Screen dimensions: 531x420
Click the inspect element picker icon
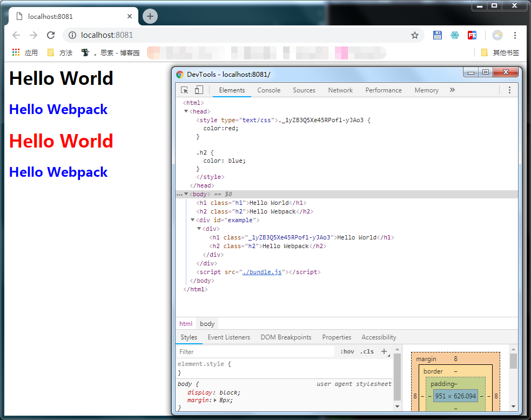[x=185, y=90]
